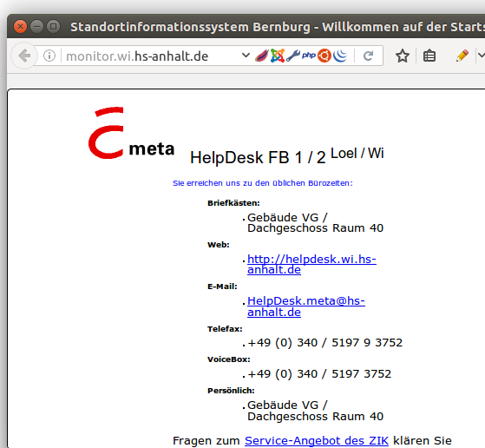Viewport: 485px width, 448px height.
Task: Click the VoiceBox number +49 (0) 340 / 5197 3752
Action: coord(319,374)
